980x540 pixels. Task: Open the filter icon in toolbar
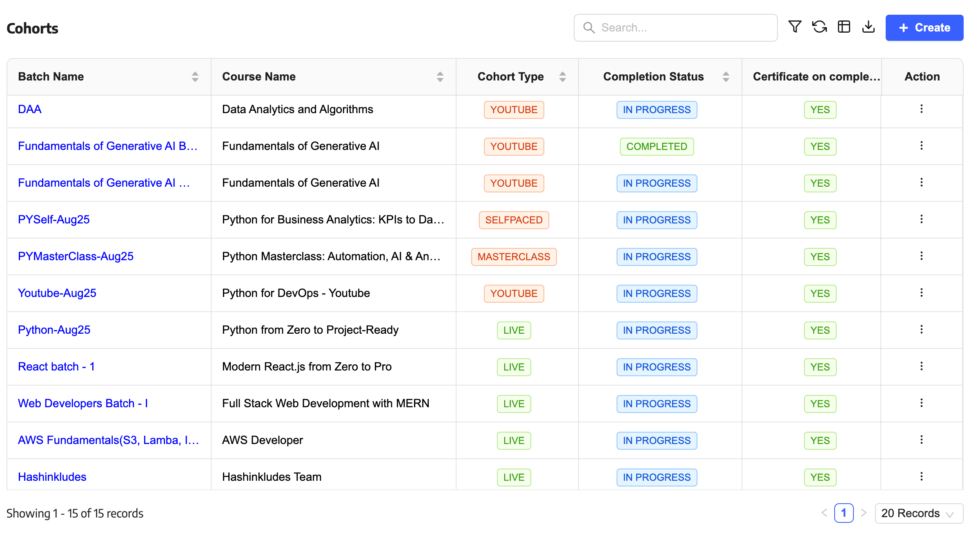coord(795,27)
